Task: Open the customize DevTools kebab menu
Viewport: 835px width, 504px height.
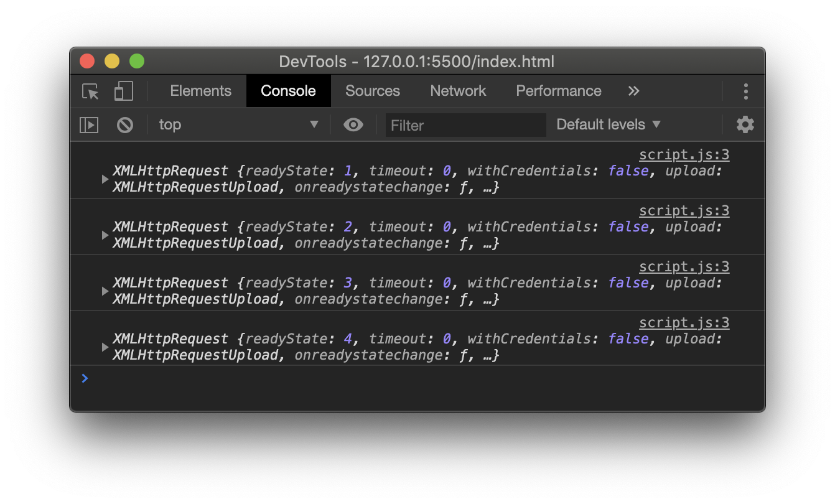Action: [x=745, y=91]
